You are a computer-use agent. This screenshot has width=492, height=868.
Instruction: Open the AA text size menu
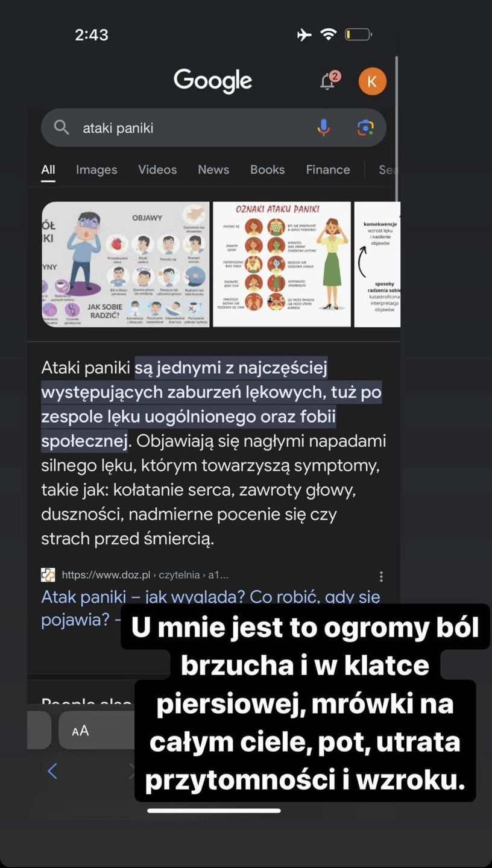click(80, 731)
